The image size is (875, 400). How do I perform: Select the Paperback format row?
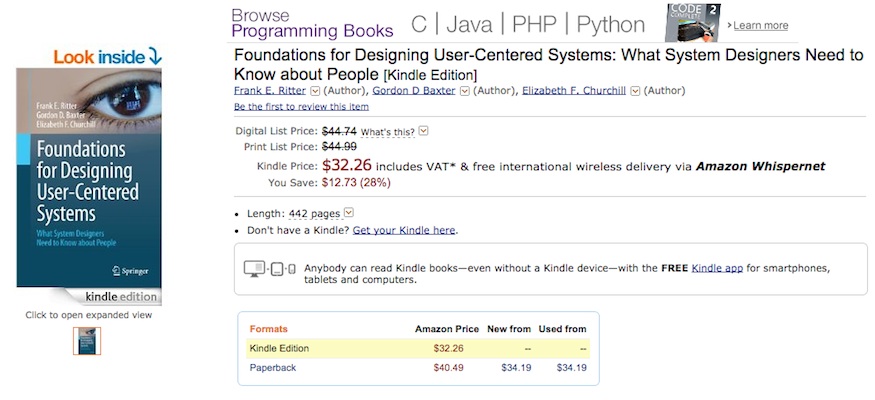point(418,368)
